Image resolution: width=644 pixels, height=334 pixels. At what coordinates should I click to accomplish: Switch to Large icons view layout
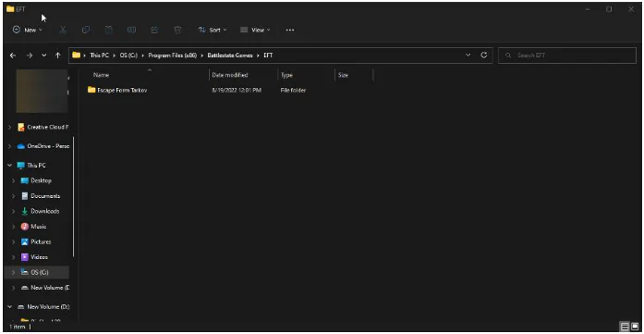pos(635,327)
